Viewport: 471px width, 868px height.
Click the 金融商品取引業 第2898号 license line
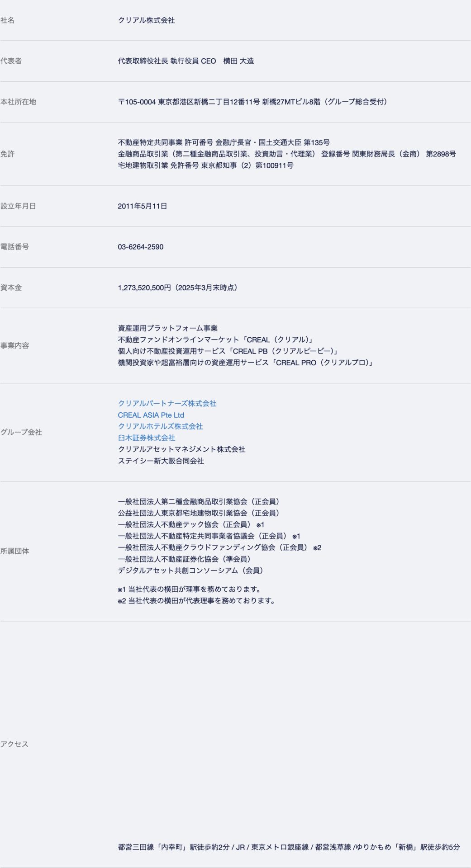tap(287, 154)
